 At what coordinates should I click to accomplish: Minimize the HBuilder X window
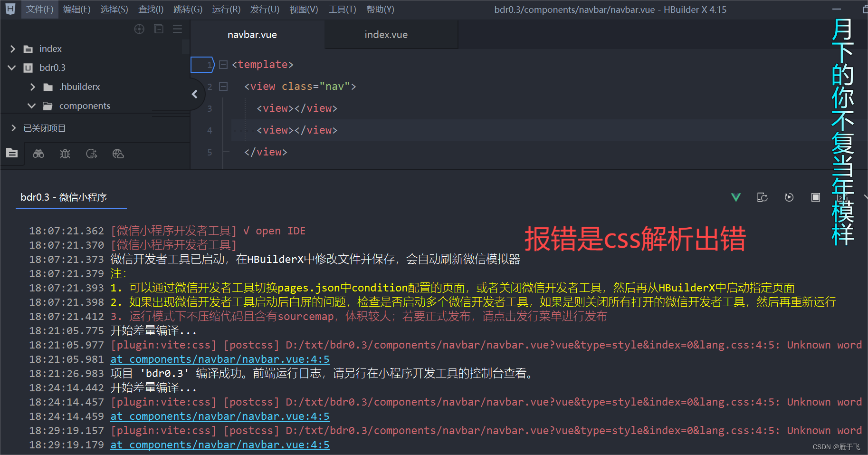(837, 9)
